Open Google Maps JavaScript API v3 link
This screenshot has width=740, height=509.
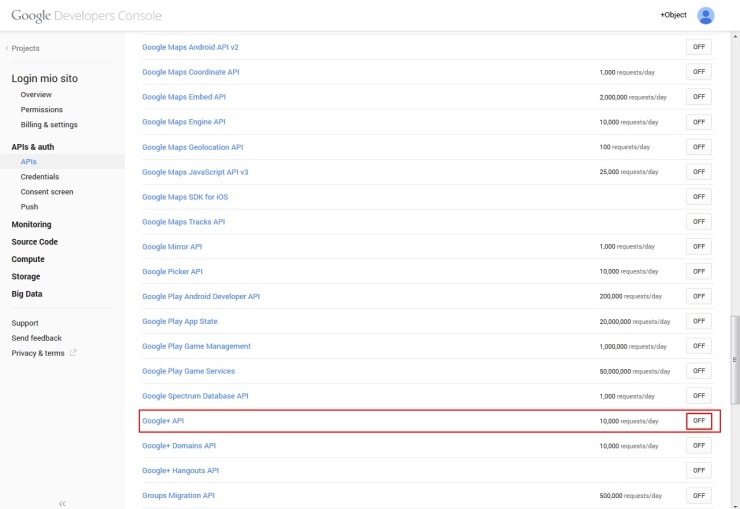click(x=195, y=172)
